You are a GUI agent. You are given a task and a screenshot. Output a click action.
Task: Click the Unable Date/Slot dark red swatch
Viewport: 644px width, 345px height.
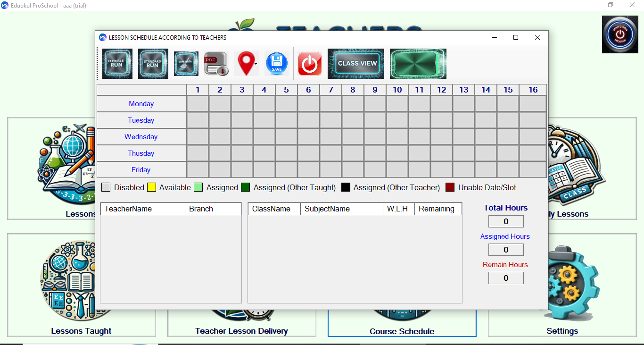450,187
